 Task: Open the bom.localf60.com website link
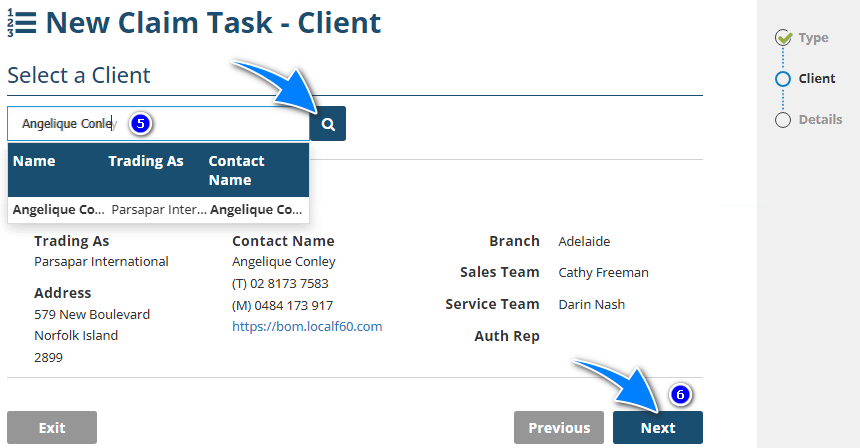(x=307, y=326)
